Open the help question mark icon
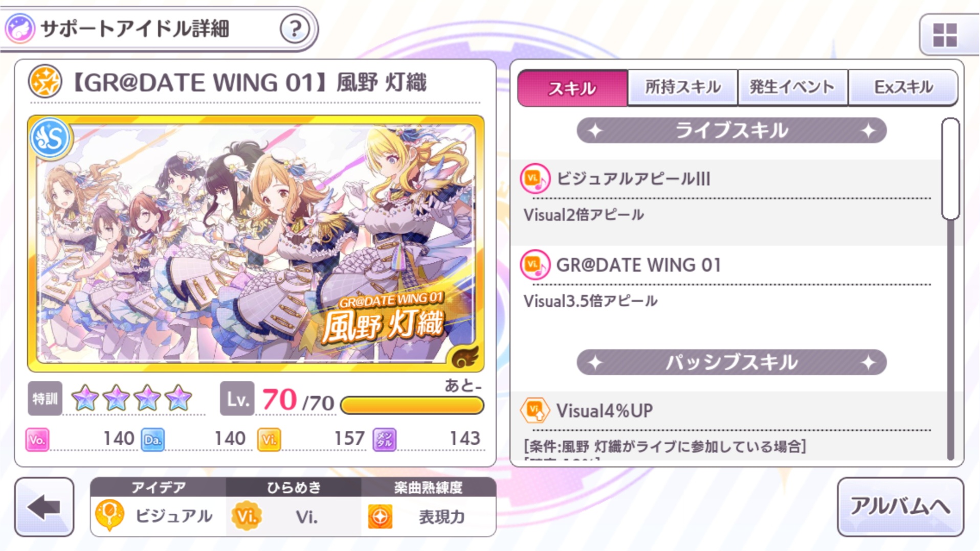The height and width of the screenshot is (551, 980). [x=295, y=29]
